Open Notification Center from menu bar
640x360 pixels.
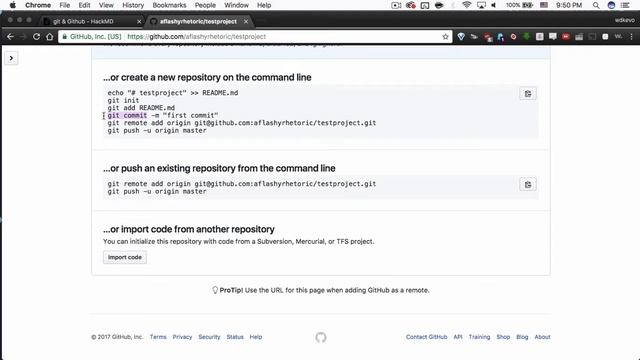tap(625, 5)
